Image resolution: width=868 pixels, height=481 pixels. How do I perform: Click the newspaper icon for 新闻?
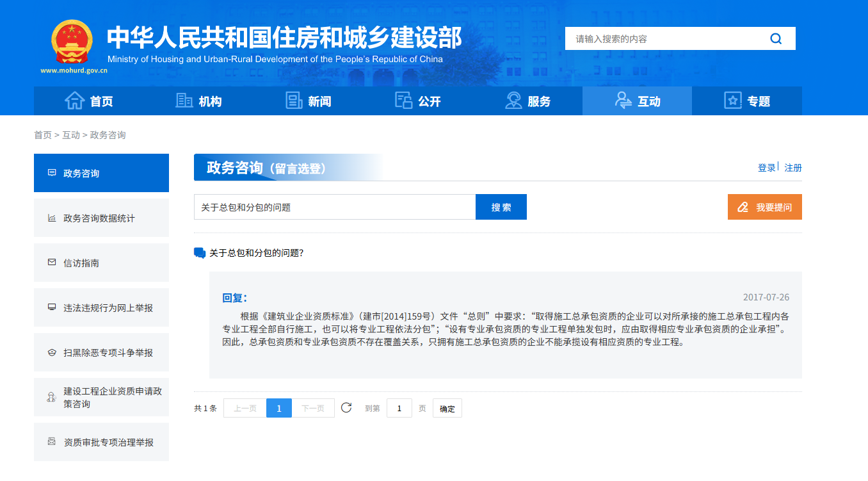click(294, 101)
